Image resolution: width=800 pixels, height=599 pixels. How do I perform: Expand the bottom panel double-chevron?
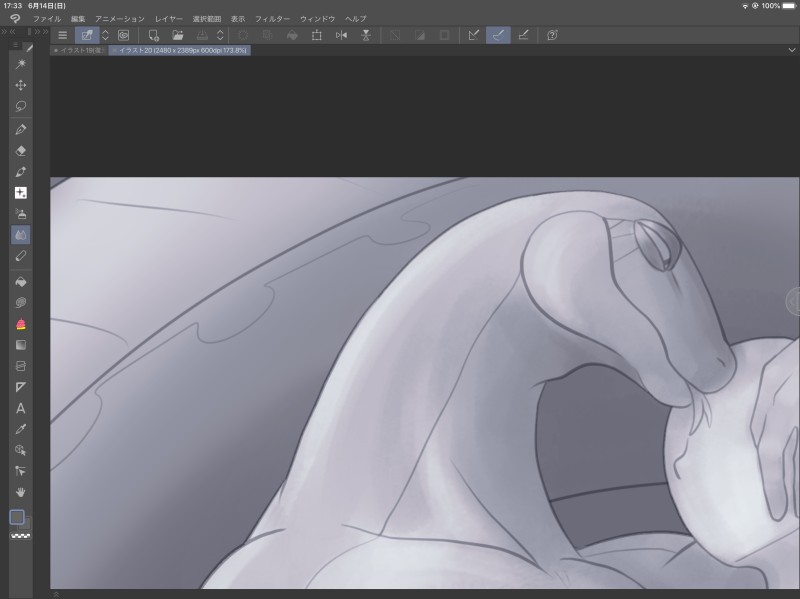coord(56,594)
